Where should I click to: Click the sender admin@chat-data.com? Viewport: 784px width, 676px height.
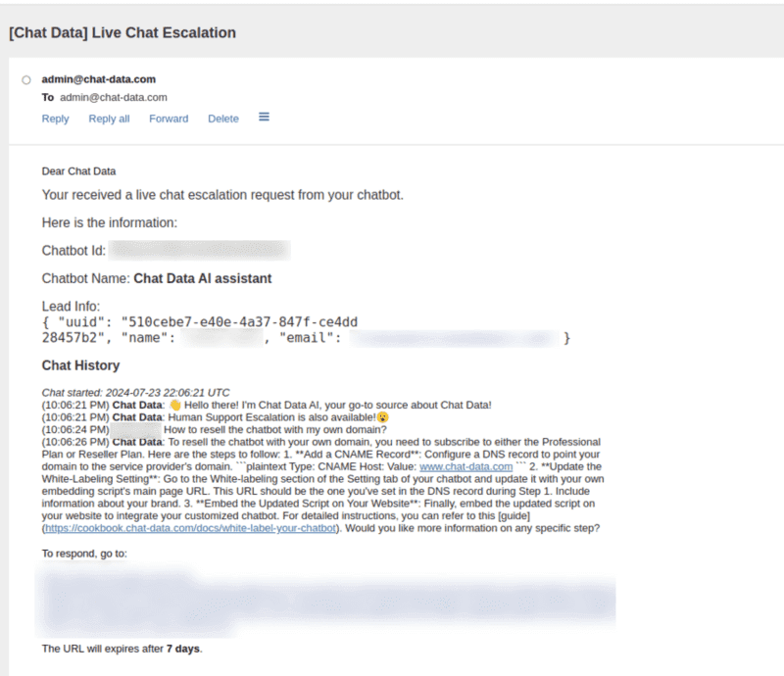point(97,78)
